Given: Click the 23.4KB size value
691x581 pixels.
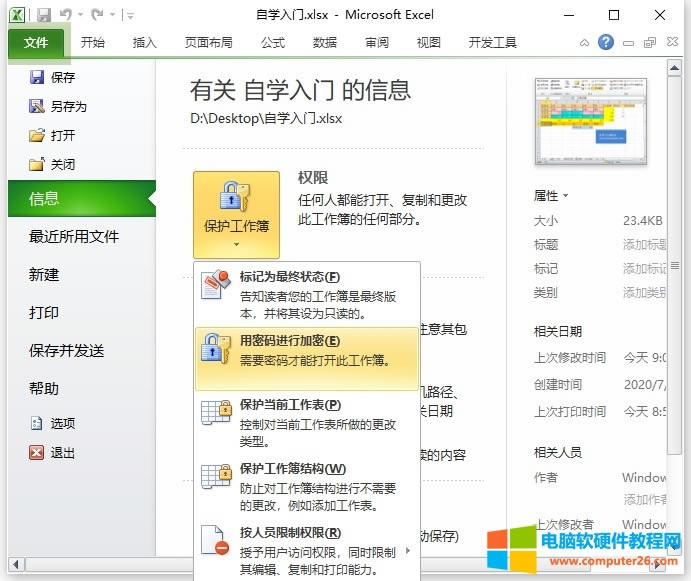Looking at the screenshot, I should pos(643,220).
